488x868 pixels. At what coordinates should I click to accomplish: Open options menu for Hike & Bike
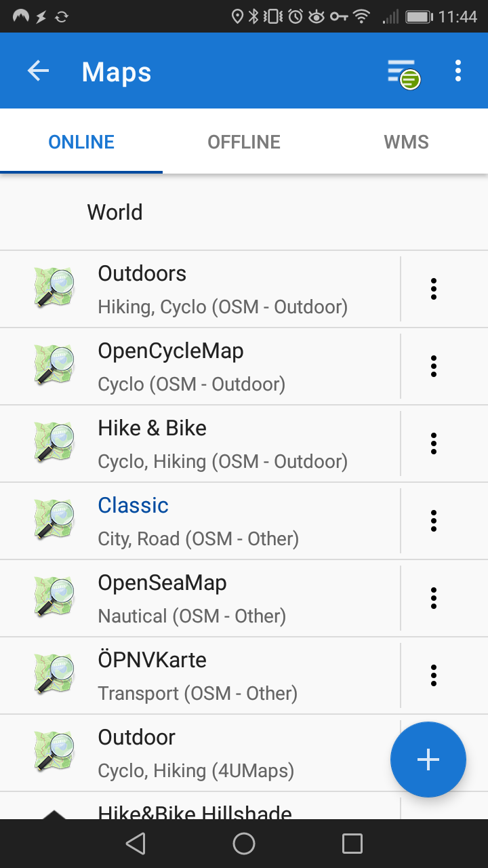[x=434, y=443]
